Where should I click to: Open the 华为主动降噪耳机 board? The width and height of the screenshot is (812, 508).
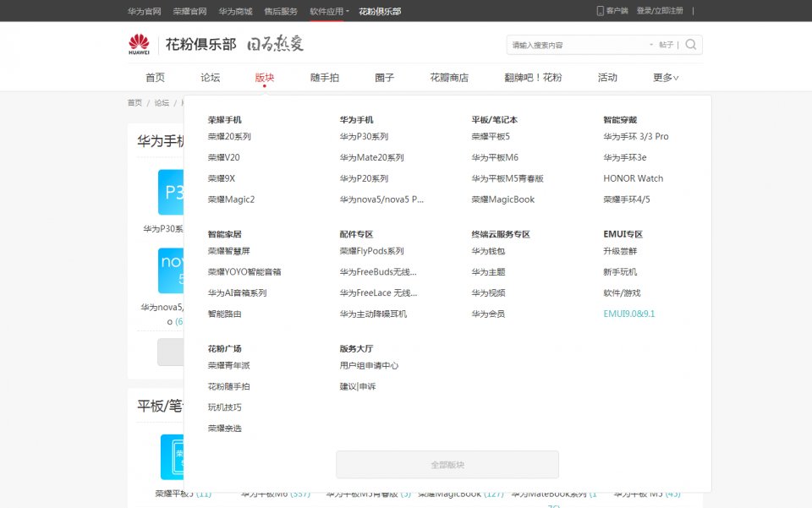pos(373,314)
